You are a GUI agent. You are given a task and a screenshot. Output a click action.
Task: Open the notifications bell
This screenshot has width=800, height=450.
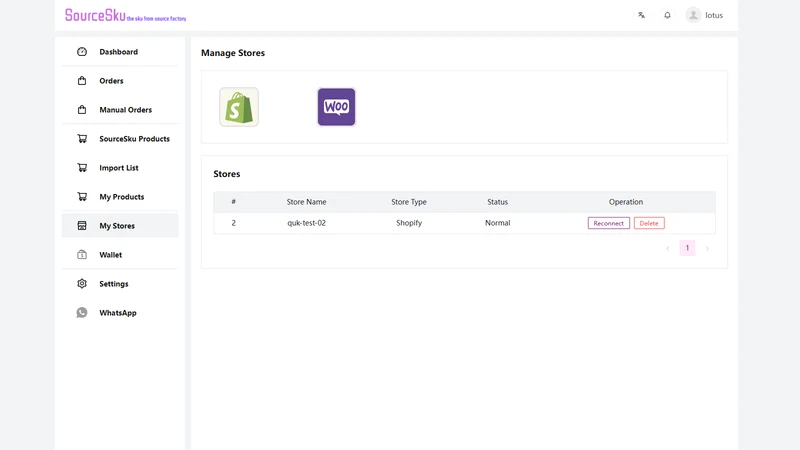click(667, 15)
